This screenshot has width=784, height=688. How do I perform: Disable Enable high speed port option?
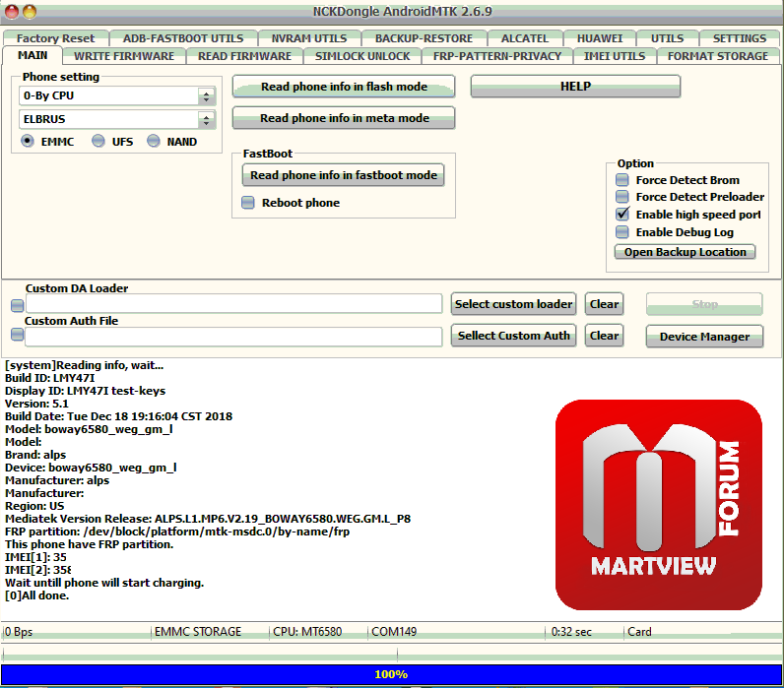pos(622,214)
